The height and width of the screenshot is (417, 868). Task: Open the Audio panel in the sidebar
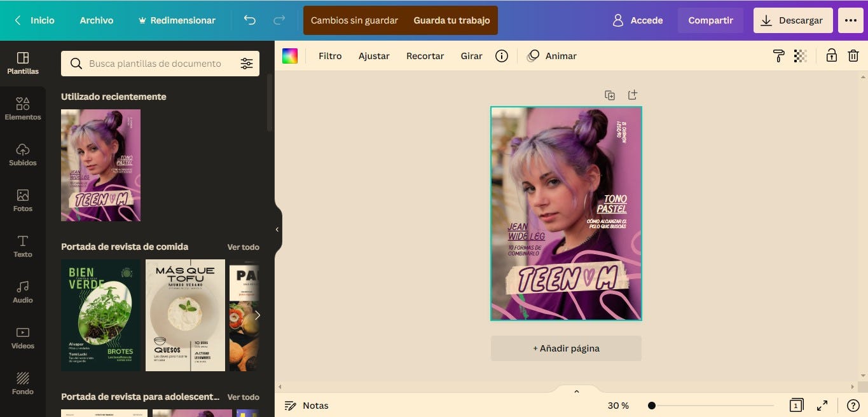pos(23,291)
